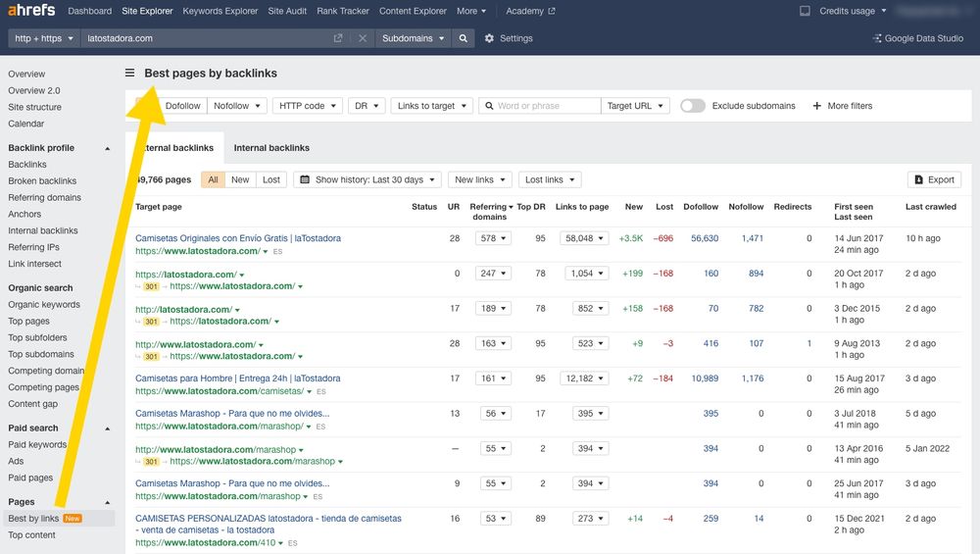The height and width of the screenshot is (554, 980).
Task: Click the Google Data Studio icon
Action: click(x=877, y=38)
